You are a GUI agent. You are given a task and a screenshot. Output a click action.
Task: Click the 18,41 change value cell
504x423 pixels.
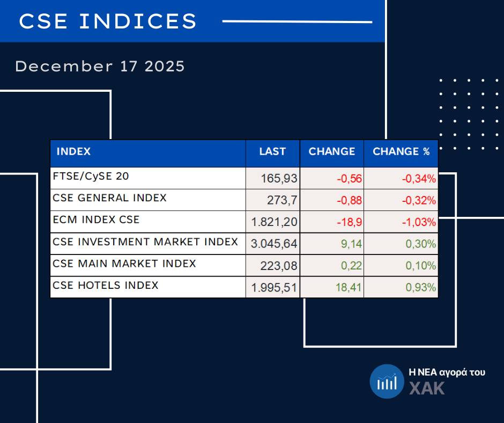point(349,288)
